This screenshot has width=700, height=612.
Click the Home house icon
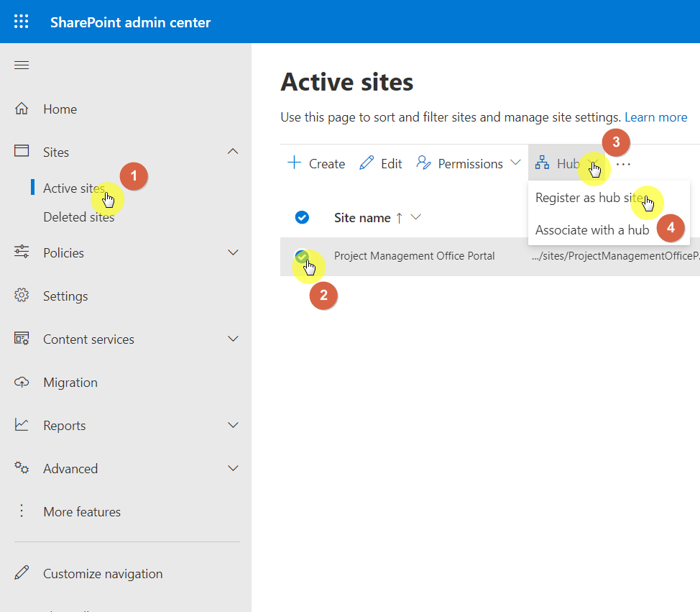click(x=22, y=109)
